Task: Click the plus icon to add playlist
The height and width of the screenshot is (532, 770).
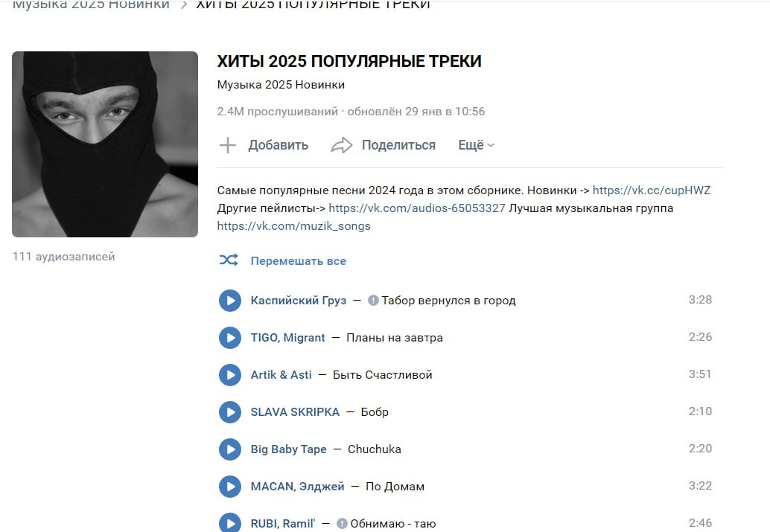Action: pos(227,145)
